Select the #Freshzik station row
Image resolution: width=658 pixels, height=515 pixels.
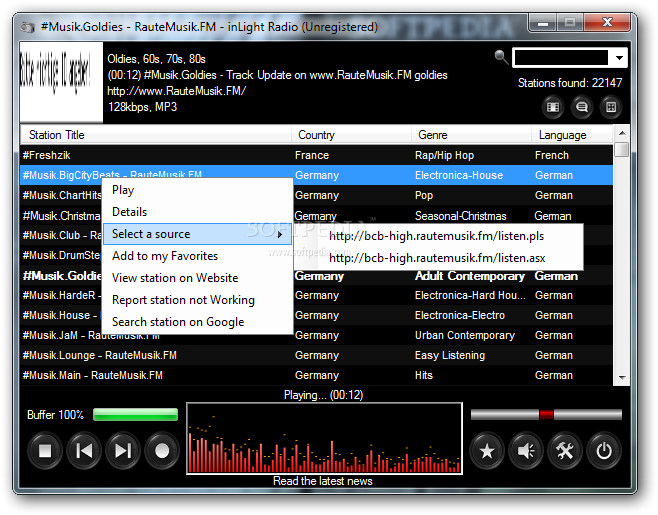[x=316, y=155]
